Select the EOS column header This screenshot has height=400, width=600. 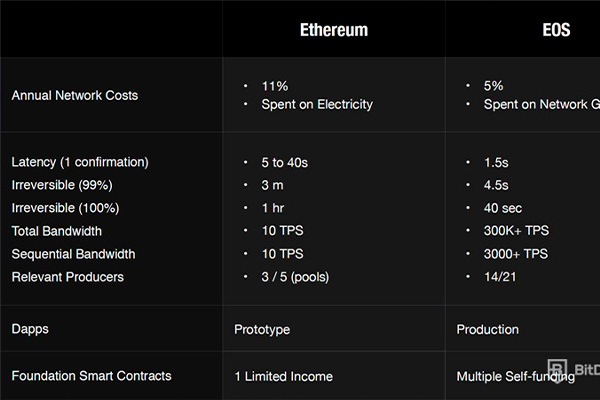pos(556,30)
